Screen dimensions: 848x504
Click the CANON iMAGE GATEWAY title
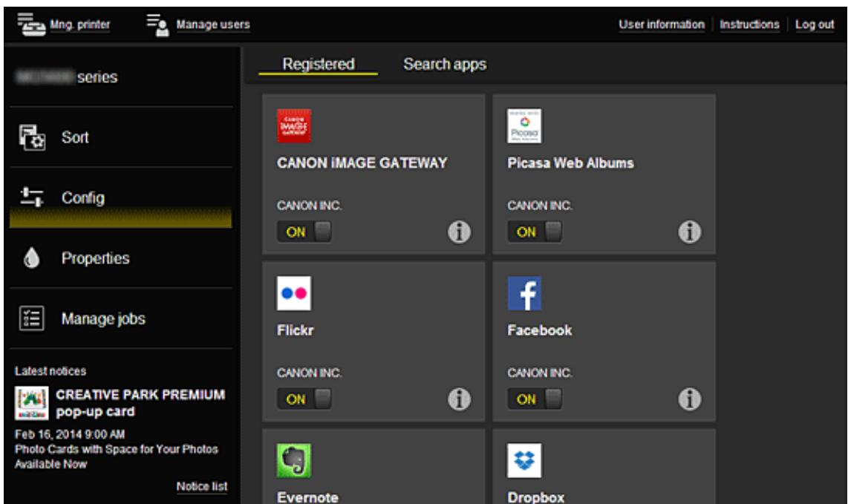(362, 163)
